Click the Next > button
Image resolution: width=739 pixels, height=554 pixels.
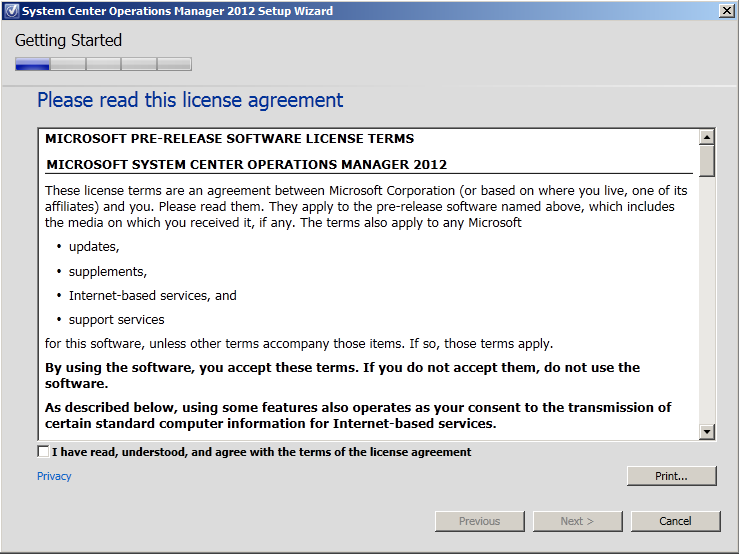[577, 521]
